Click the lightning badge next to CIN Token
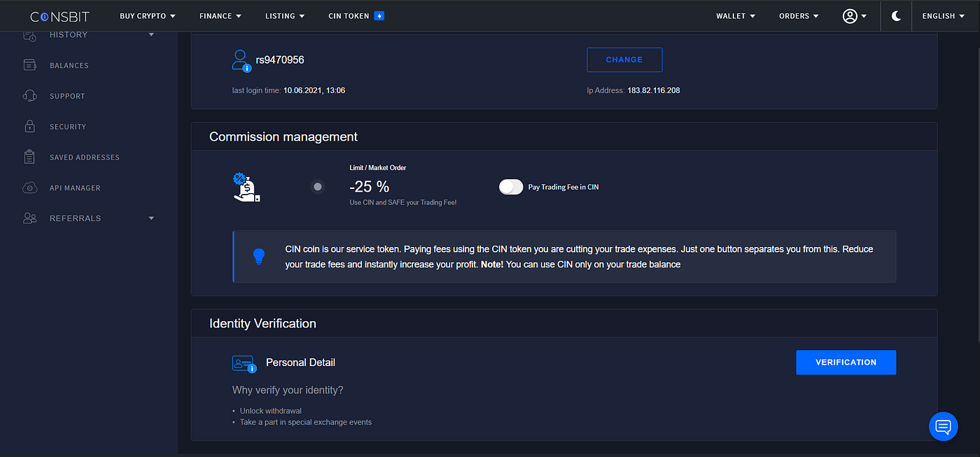980x457 pixels. [379, 15]
